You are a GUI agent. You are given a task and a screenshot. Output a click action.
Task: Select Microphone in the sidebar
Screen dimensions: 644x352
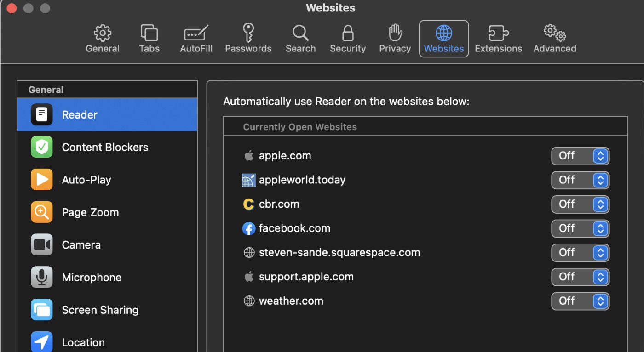(92, 277)
